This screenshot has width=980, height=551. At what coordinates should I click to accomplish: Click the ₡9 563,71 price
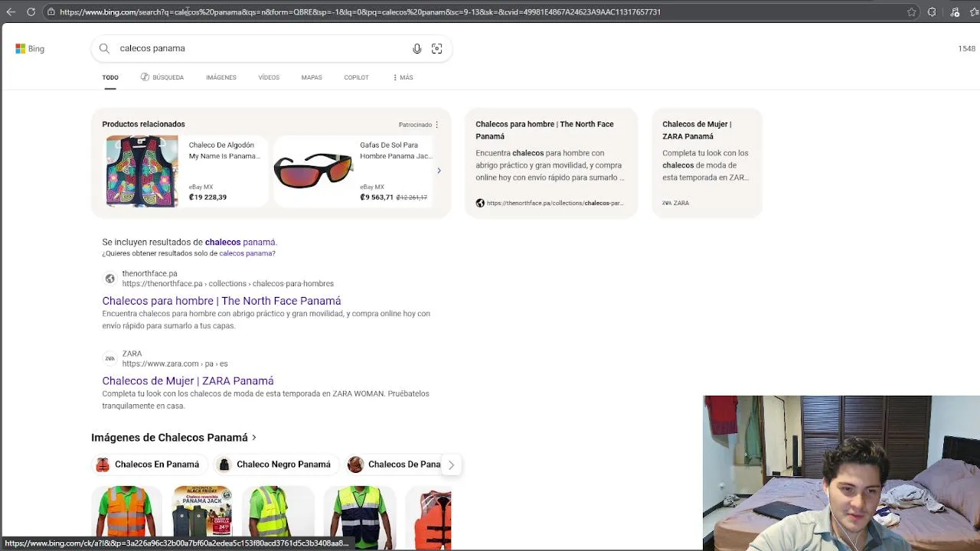[377, 197]
